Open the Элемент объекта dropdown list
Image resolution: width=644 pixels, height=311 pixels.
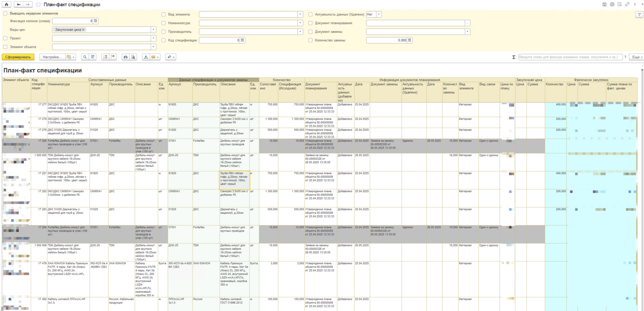[x=153, y=47]
